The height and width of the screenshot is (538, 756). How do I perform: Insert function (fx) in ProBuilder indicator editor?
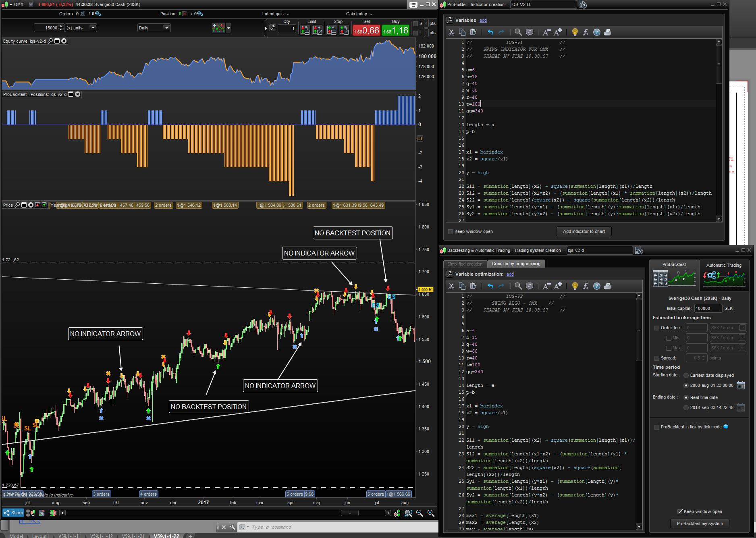(586, 32)
